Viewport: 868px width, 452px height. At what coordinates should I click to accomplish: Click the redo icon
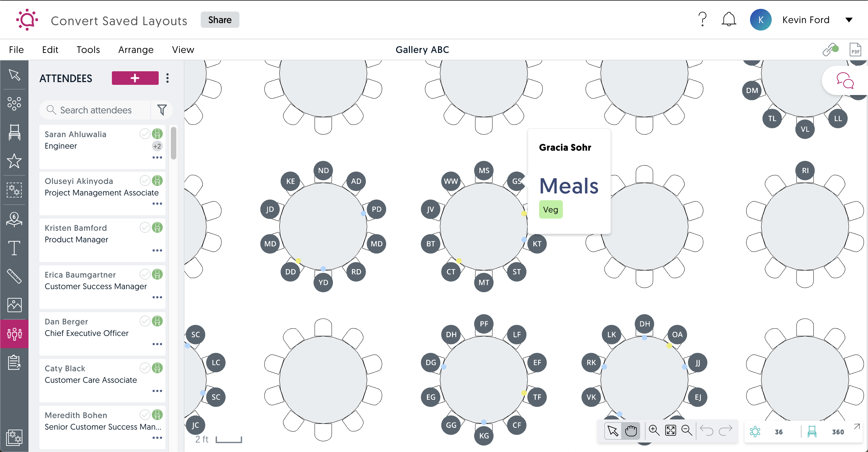(x=726, y=431)
